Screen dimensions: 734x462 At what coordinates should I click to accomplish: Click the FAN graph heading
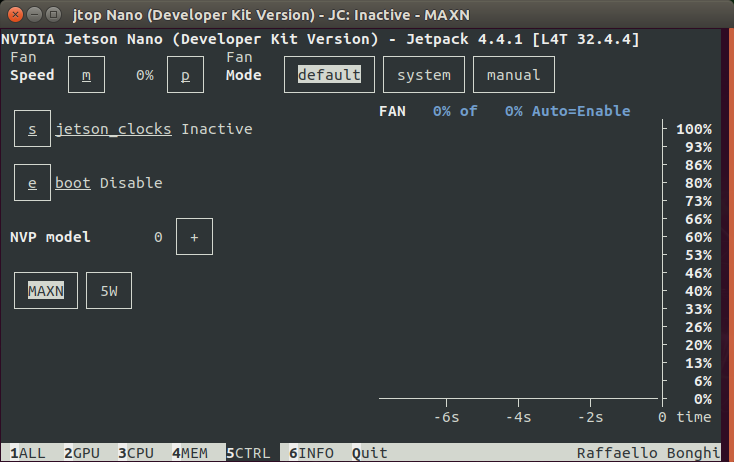tap(392, 111)
